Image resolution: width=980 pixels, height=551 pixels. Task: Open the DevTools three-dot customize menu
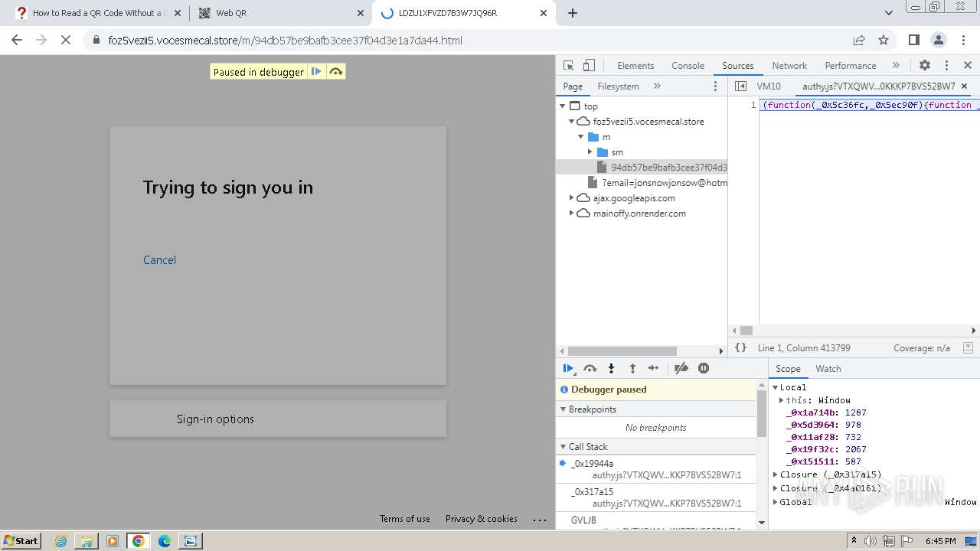(x=946, y=66)
